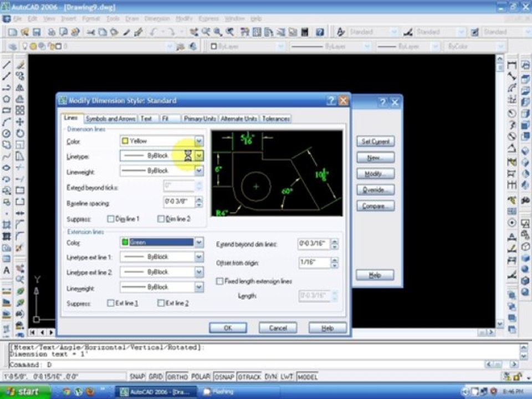Select the Rectangle tool in draw toolbar

point(7,110)
